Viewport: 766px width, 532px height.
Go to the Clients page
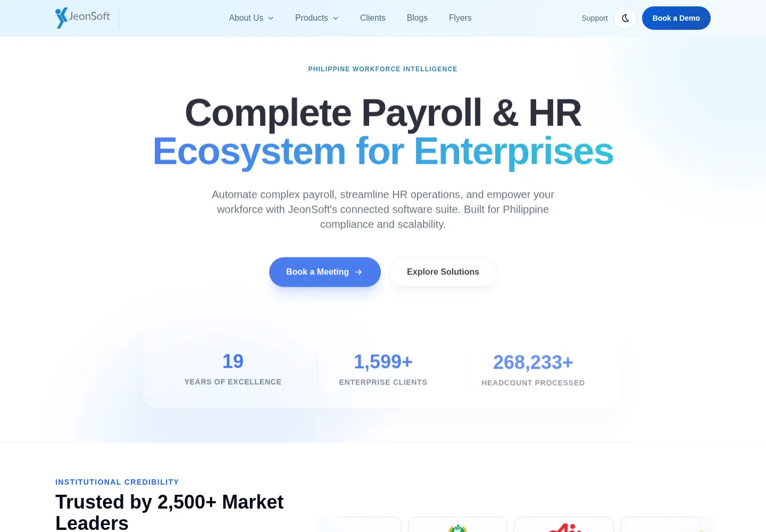(x=372, y=18)
